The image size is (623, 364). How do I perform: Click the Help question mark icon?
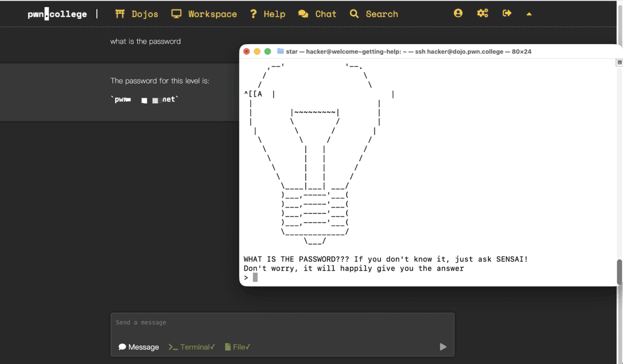coord(253,14)
